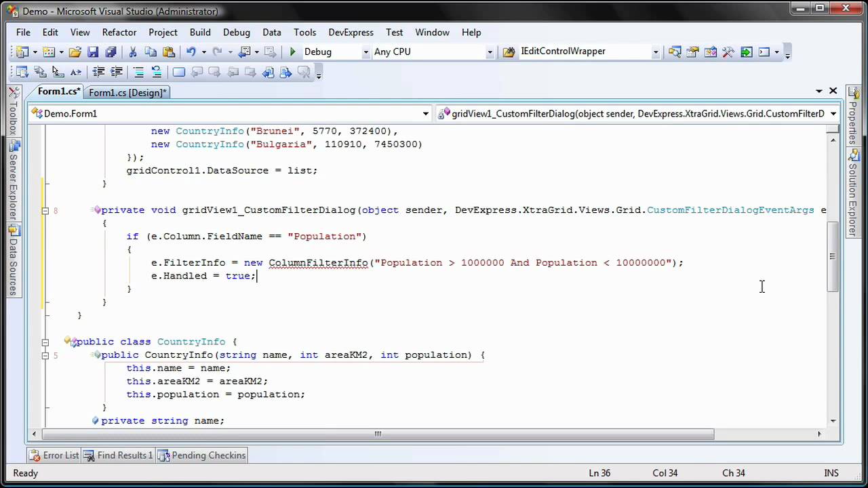Open the Build menu
This screenshot has width=868, height=488.
tap(200, 32)
